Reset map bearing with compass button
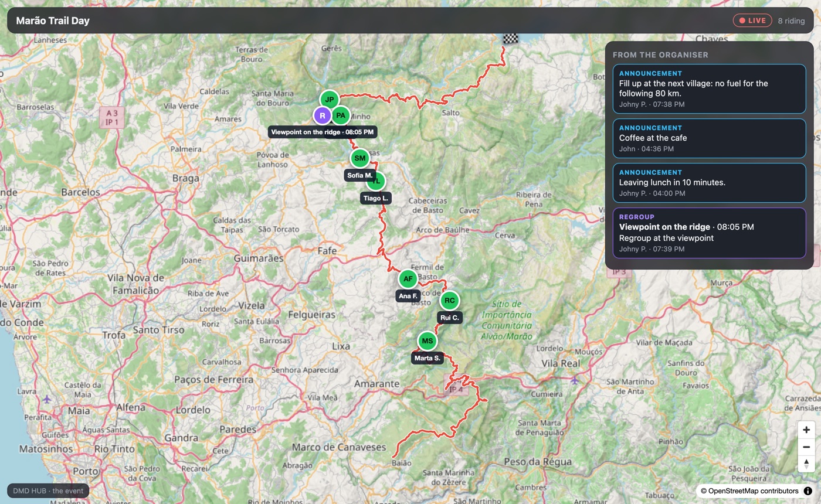821x504 pixels. (x=806, y=464)
